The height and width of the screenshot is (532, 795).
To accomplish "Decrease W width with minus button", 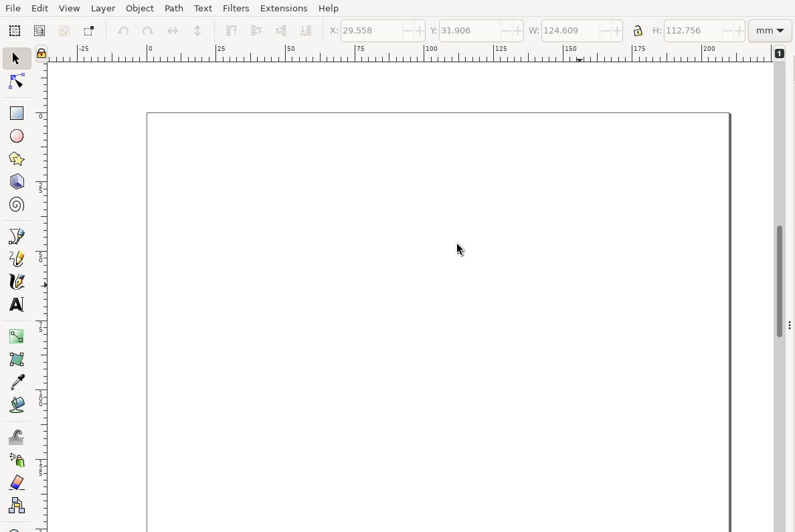I will pos(606,30).
